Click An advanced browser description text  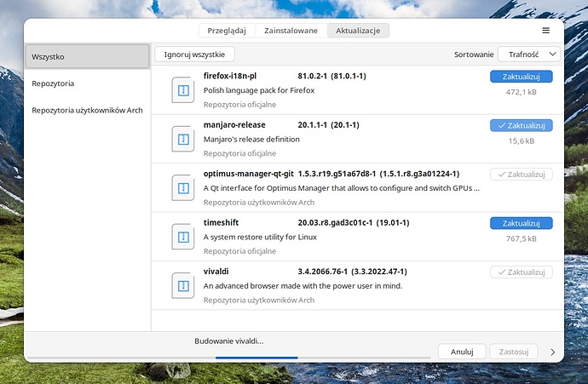coord(303,286)
